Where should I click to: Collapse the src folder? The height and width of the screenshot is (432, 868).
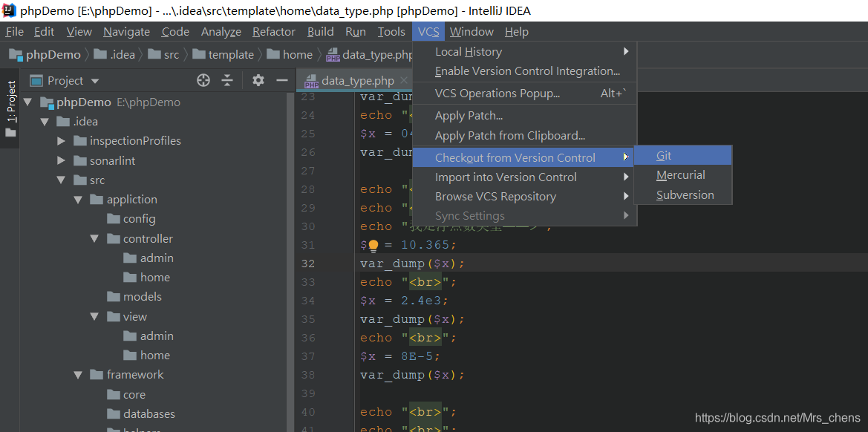pos(62,180)
